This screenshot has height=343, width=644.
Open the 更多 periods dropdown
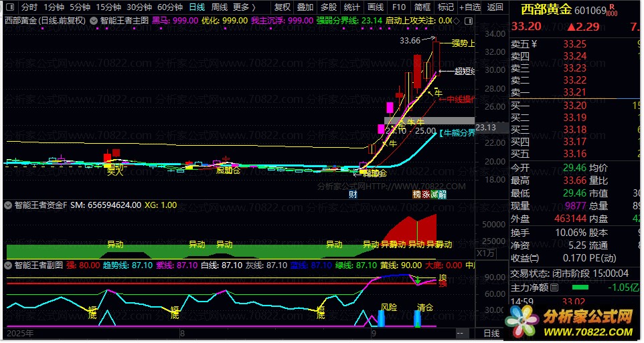[x=244, y=7]
